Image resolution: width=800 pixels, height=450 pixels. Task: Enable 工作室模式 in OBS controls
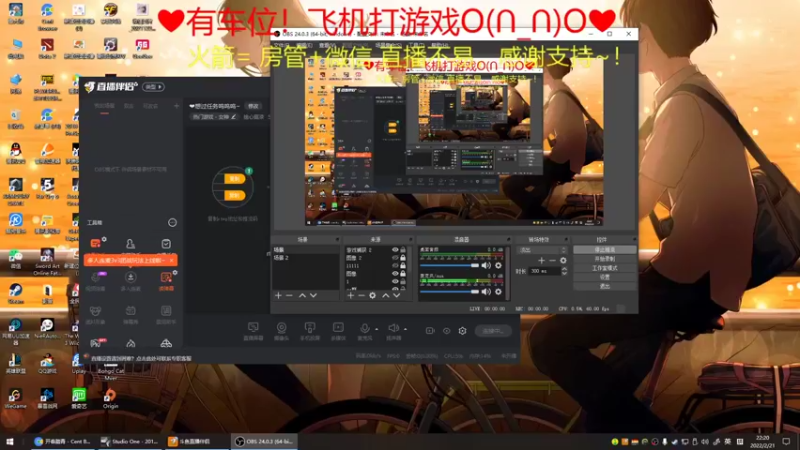[605, 268]
